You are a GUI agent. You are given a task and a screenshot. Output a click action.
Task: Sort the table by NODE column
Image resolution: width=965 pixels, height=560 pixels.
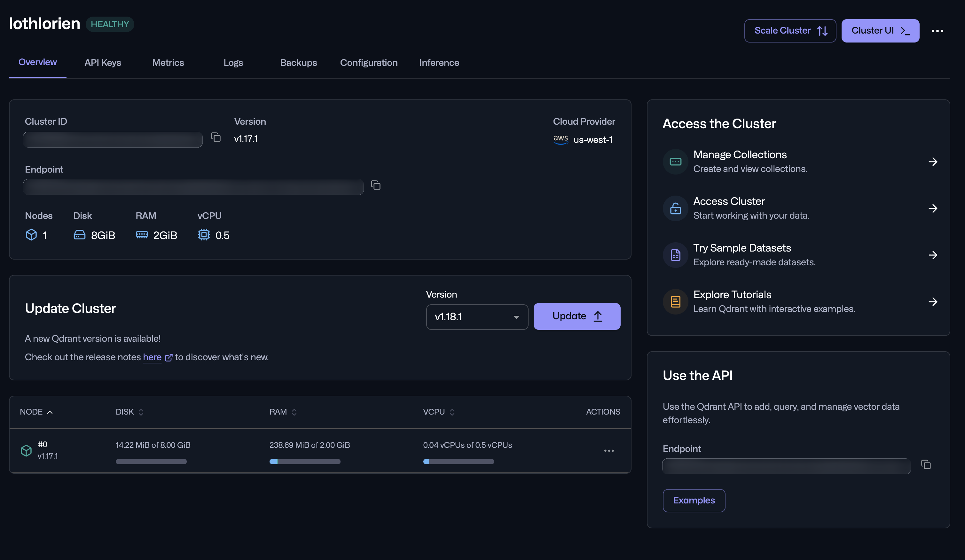pos(36,412)
